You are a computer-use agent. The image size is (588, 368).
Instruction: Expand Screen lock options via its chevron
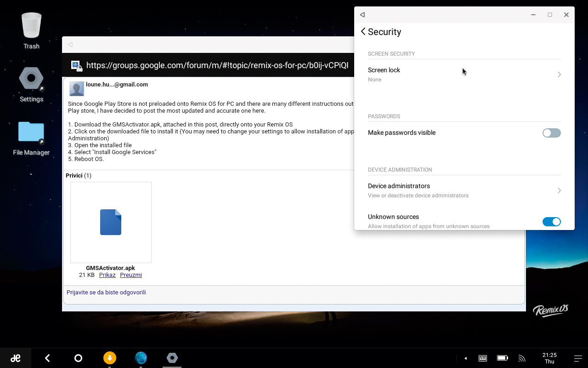[x=559, y=74]
